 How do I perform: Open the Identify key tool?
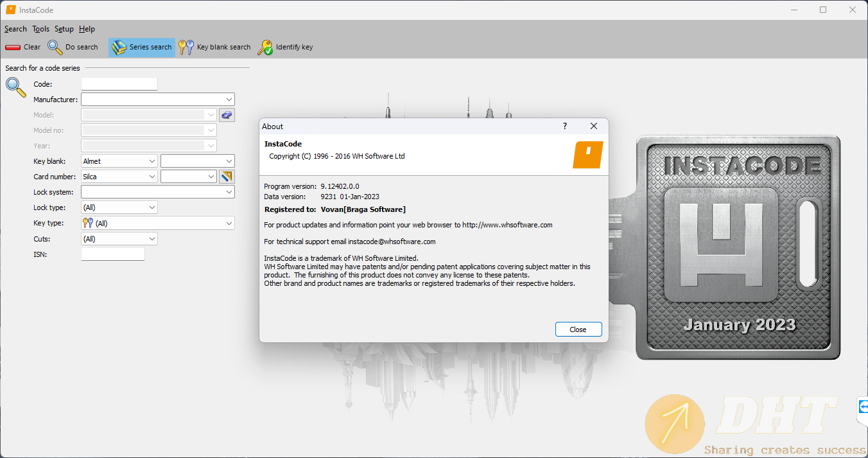click(x=265, y=47)
